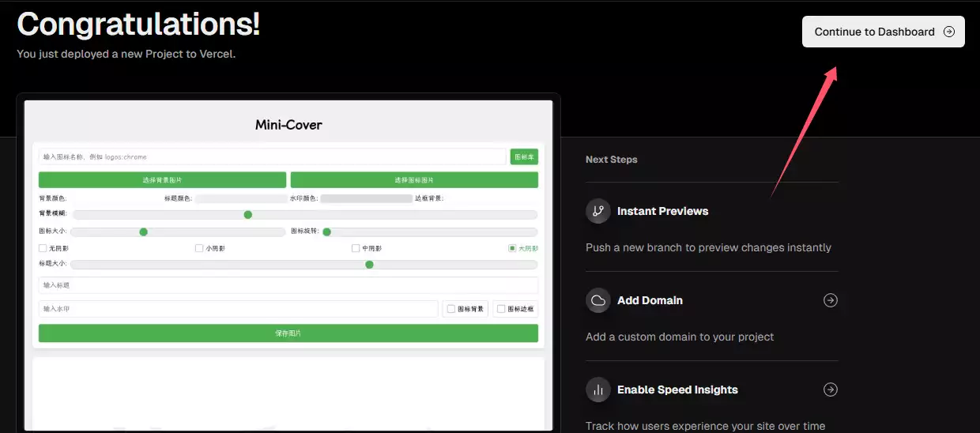This screenshot has height=433, width=980.
Task: Enable the 图标边框 icon border checkbox
Action: tap(500, 309)
